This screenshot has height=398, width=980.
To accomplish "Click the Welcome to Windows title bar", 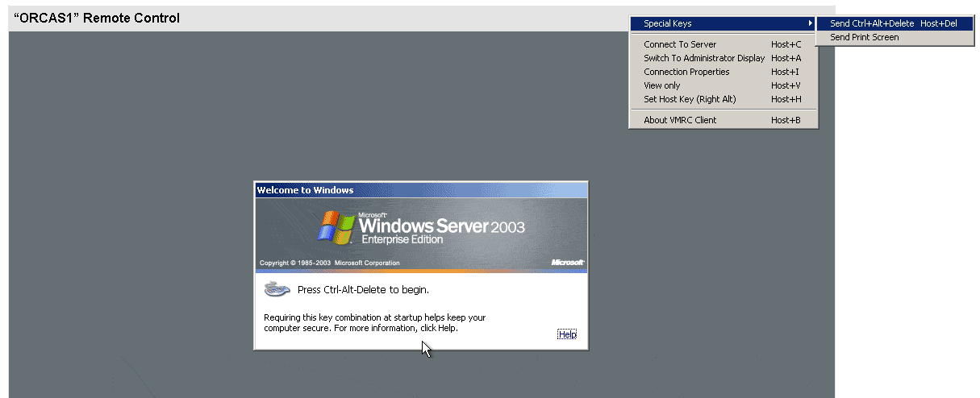I will (421, 190).
